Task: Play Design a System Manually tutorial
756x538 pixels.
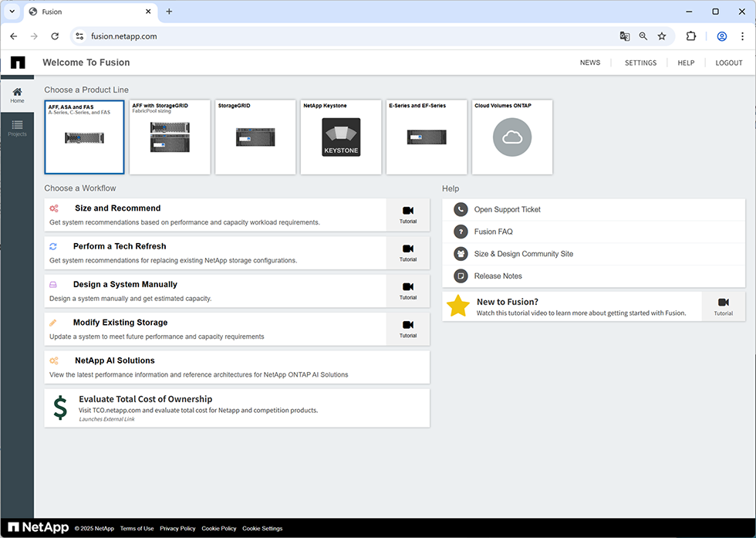Action: pyautogui.click(x=408, y=291)
